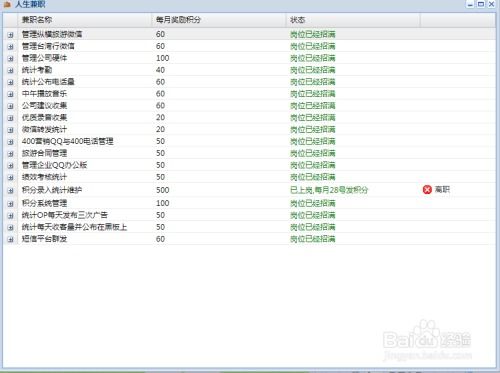Click the 100 points value for 管理公司硬件

click(163, 58)
